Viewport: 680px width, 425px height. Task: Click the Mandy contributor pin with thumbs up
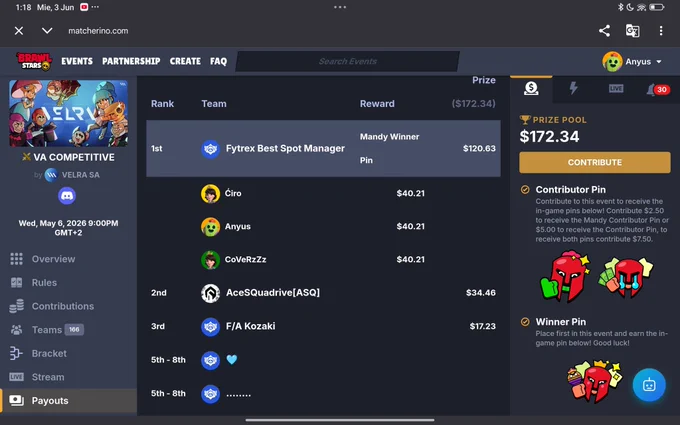tap(564, 276)
